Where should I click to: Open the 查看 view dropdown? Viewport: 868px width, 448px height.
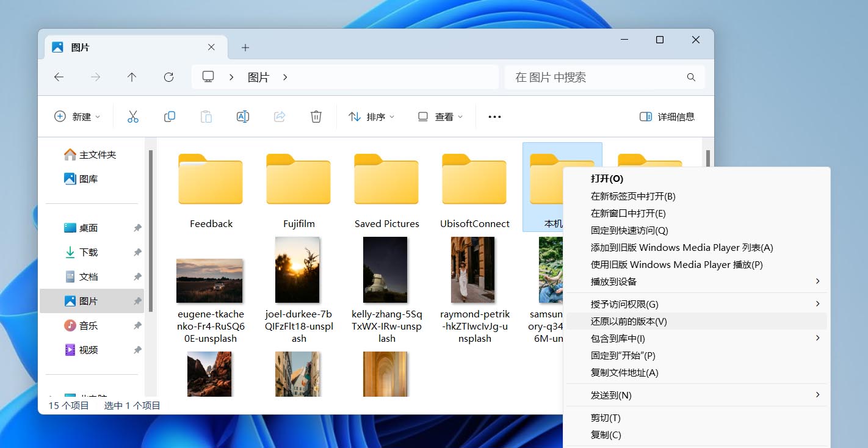pyautogui.click(x=439, y=117)
